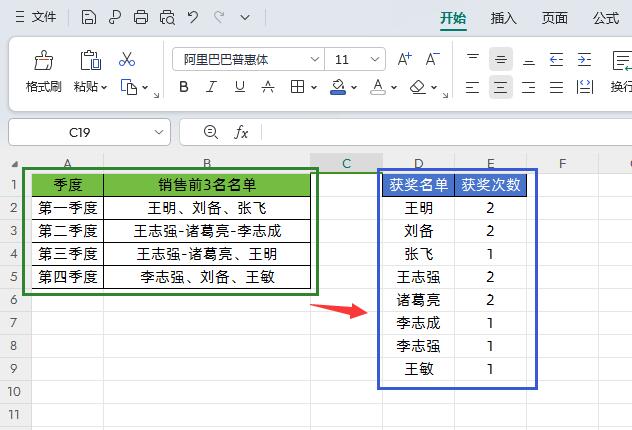This screenshot has width=632, height=430.
Task: Switch to the 插入 (Insert) tab
Action: [503, 17]
